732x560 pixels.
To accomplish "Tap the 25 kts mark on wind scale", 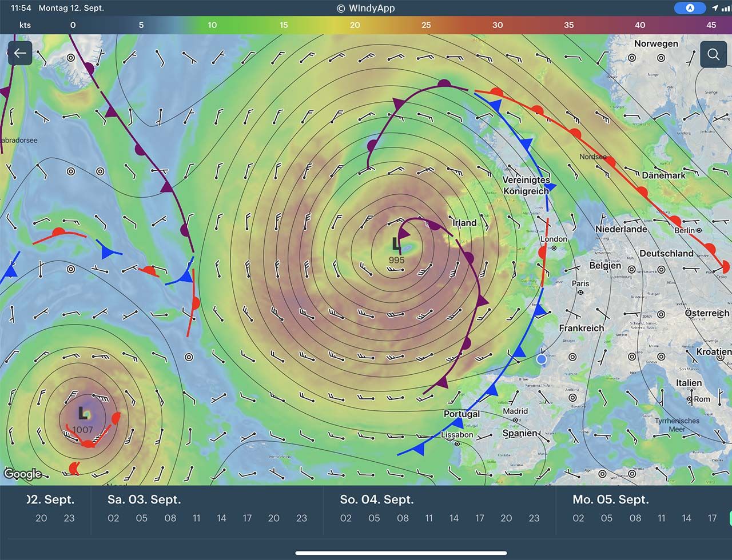I will click(426, 25).
